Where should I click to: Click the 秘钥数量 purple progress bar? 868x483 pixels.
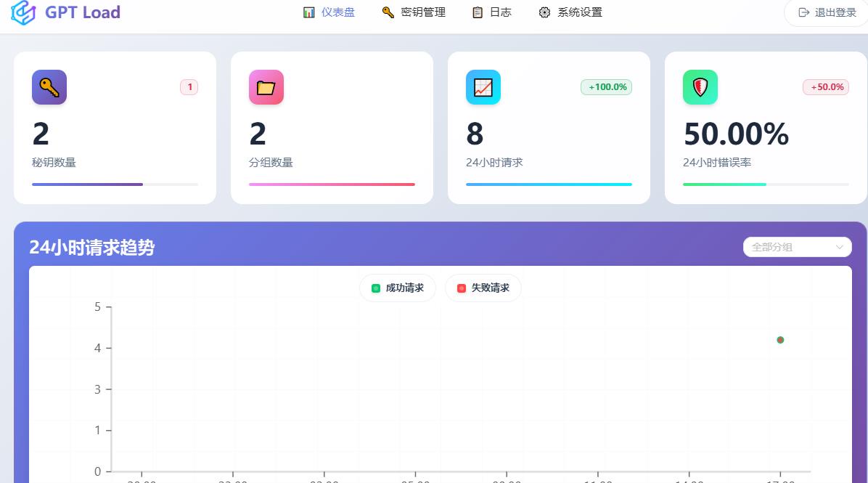pos(88,184)
